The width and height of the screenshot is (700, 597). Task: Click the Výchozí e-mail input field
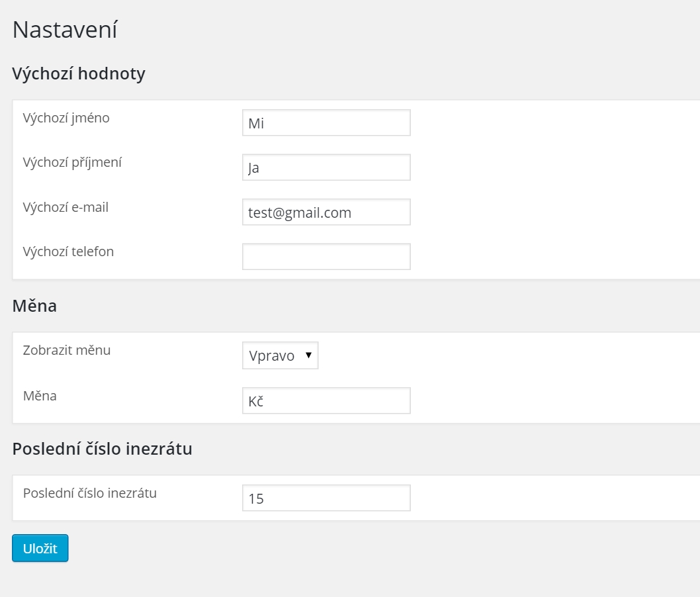pos(326,212)
